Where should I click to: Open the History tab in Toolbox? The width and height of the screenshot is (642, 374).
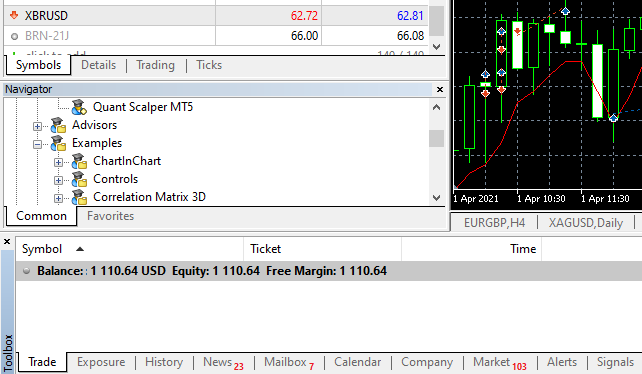(164, 362)
